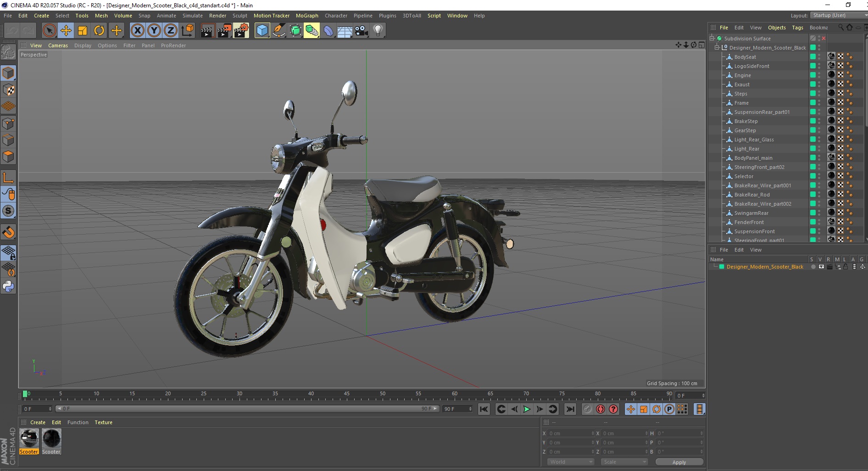Click the record active objects button
Viewport: 868px width, 471px height.
588,409
